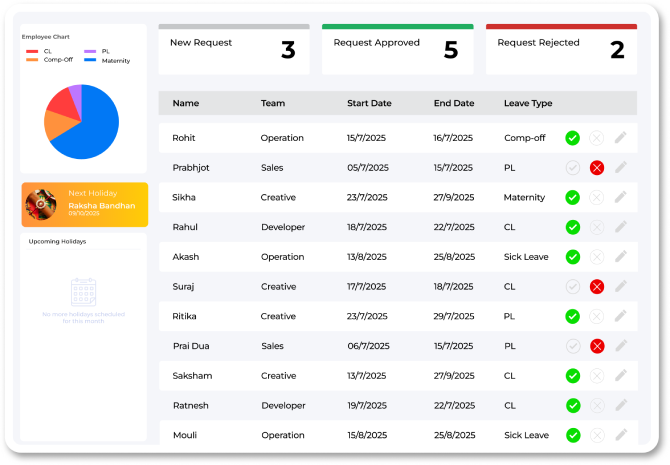
Task: Select the Request Approved summary card
Action: pyautogui.click(x=397, y=49)
